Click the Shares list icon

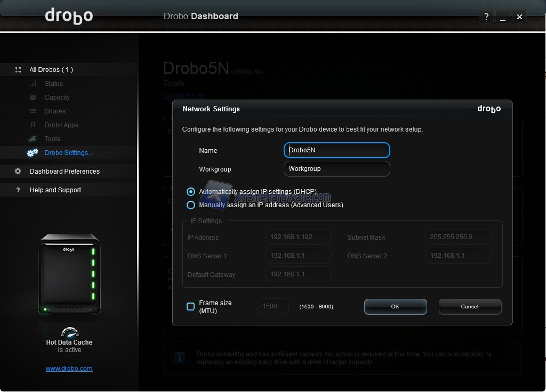tap(33, 111)
